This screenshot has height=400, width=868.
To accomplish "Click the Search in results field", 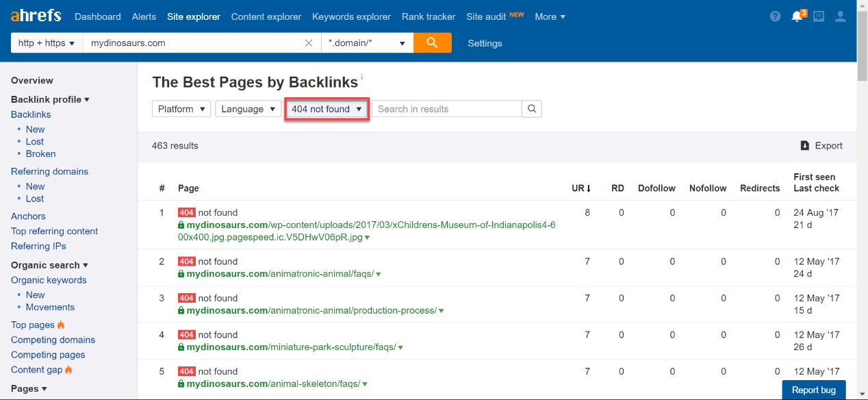I will click(446, 109).
